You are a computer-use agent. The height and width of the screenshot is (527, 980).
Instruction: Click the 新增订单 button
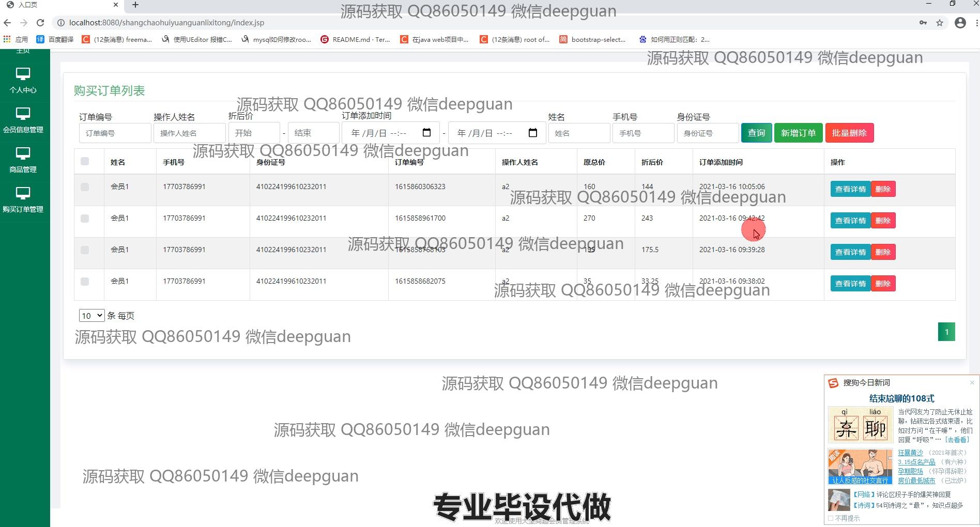tap(798, 133)
